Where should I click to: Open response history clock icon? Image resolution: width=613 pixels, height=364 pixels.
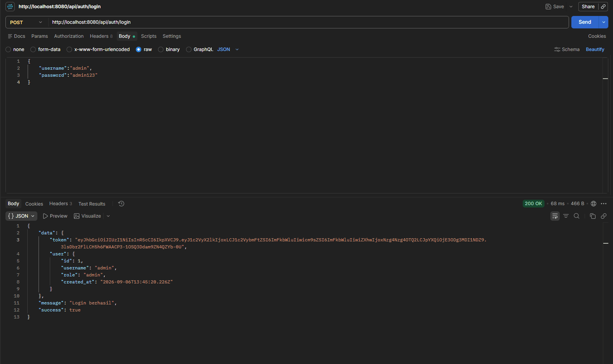pyautogui.click(x=121, y=204)
